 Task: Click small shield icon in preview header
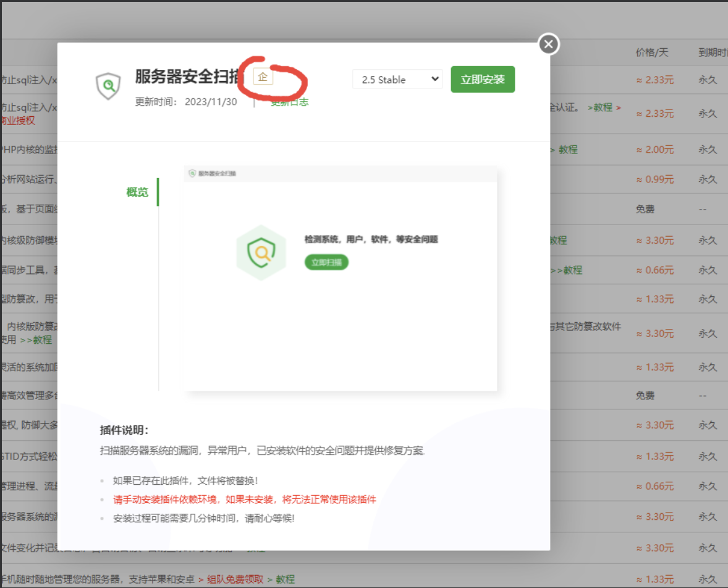(192, 174)
